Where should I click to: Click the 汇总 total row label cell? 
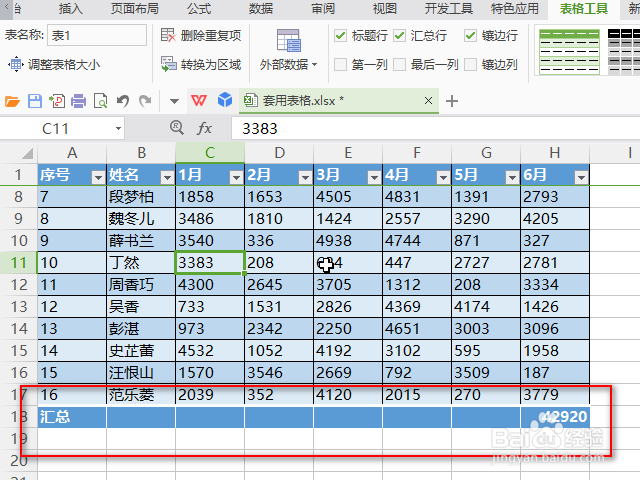point(72,417)
